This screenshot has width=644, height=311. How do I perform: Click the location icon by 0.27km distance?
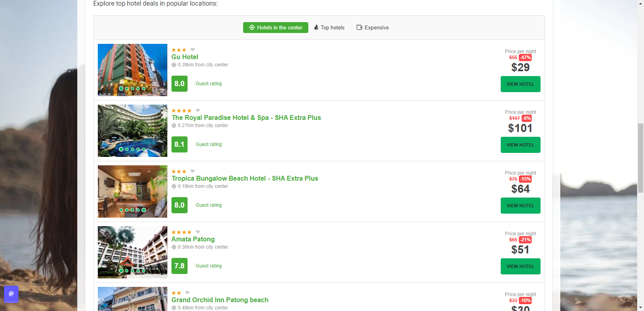point(174,126)
